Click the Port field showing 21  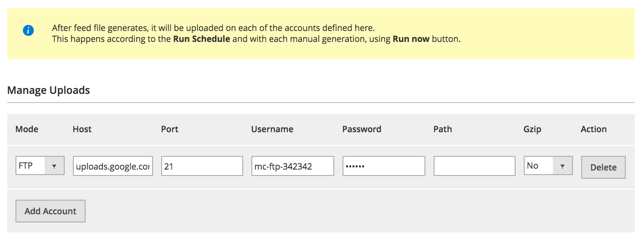point(202,166)
